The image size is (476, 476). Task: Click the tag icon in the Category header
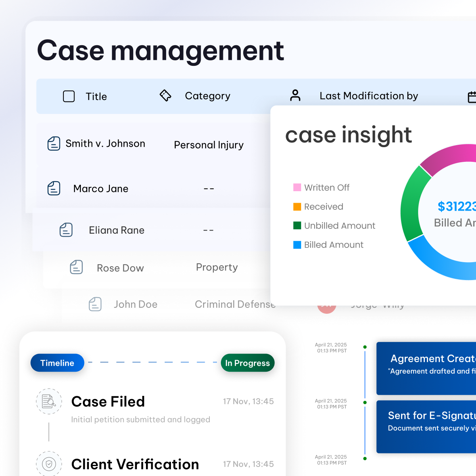click(x=166, y=96)
